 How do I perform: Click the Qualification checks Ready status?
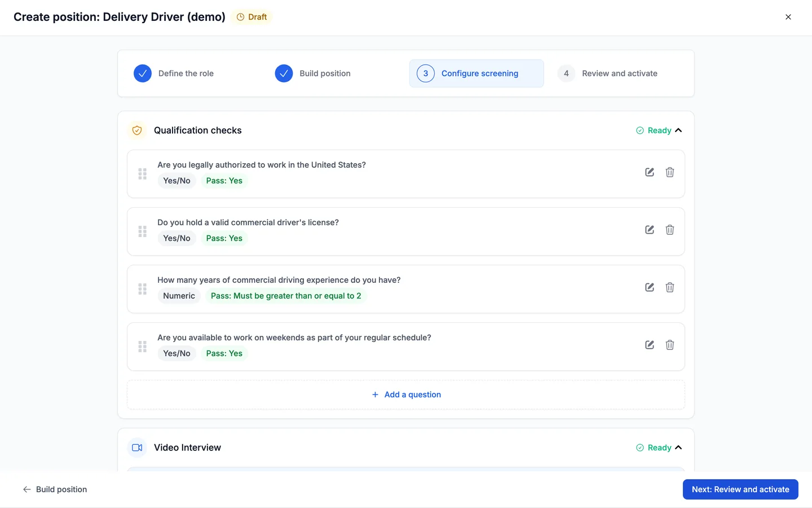point(654,130)
